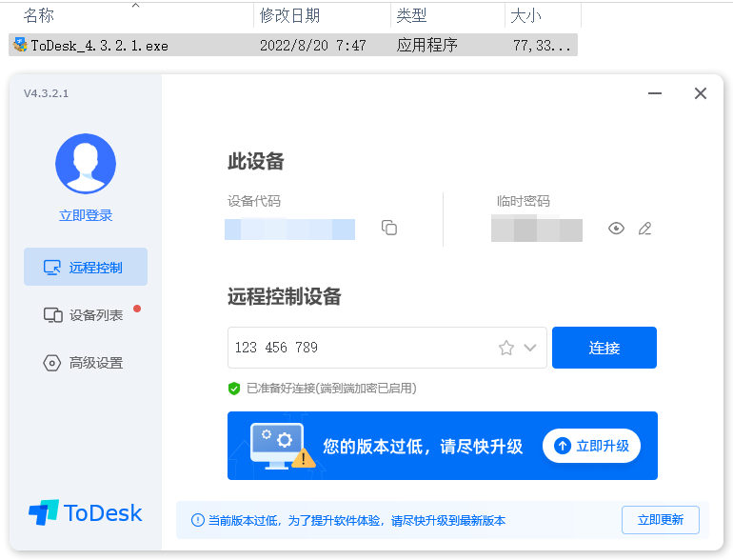Minimize the ToDesk window
Image resolution: width=733 pixels, height=560 pixels.
(x=655, y=93)
